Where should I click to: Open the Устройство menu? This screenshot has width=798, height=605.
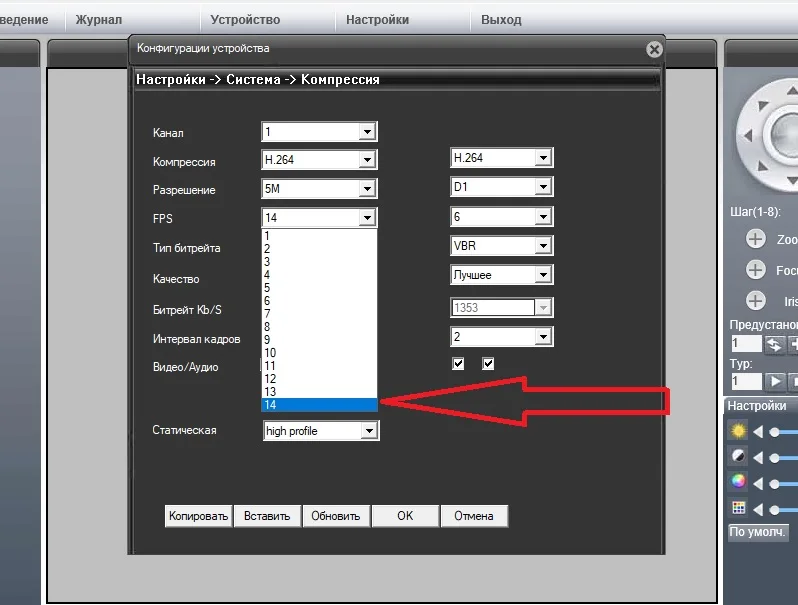coord(245,20)
